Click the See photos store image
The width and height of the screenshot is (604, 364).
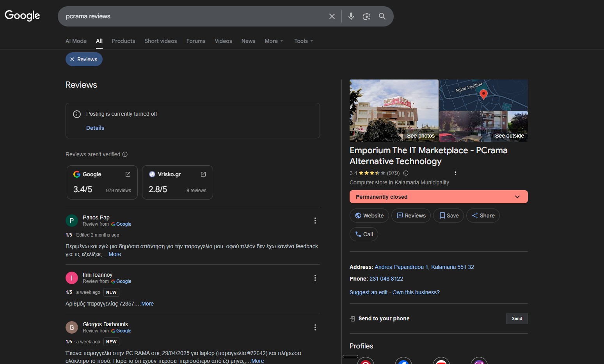pyautogui.click(x=394, y=111)
